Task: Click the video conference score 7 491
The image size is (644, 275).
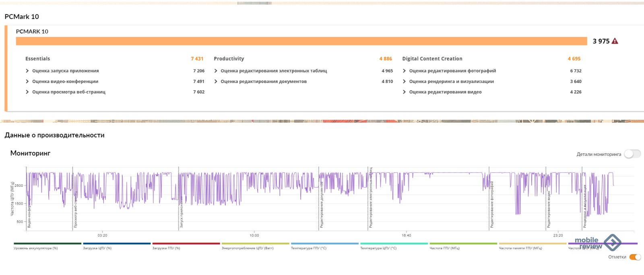Action: (199, 81)
